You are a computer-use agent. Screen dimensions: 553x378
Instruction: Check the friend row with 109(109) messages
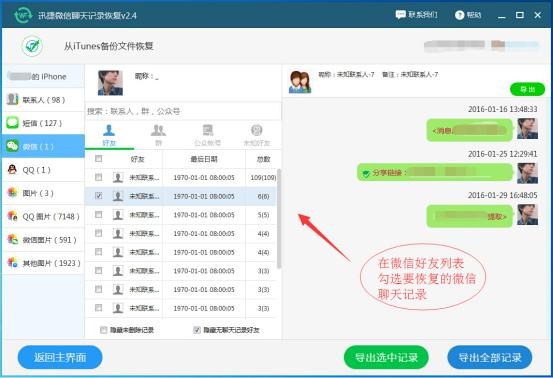[99, 177]
